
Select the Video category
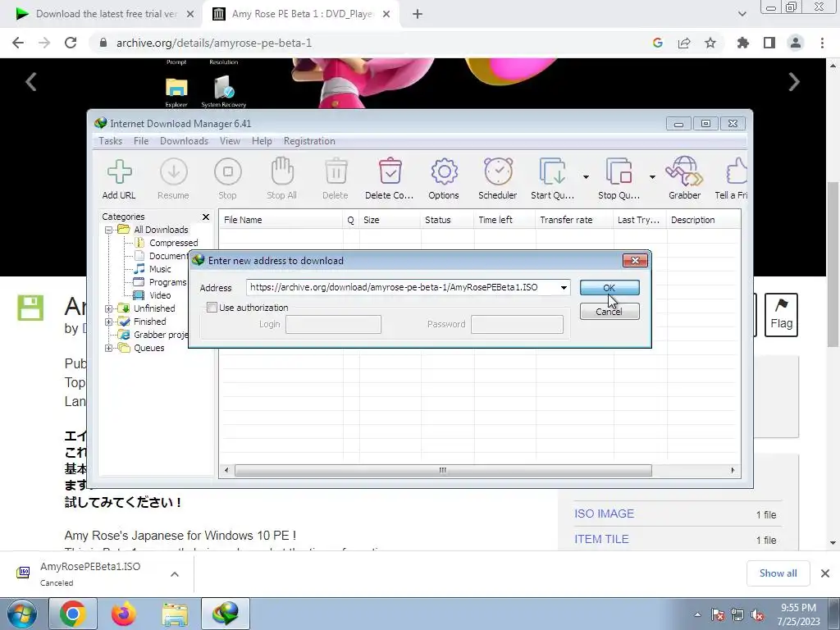coord(160,295)
